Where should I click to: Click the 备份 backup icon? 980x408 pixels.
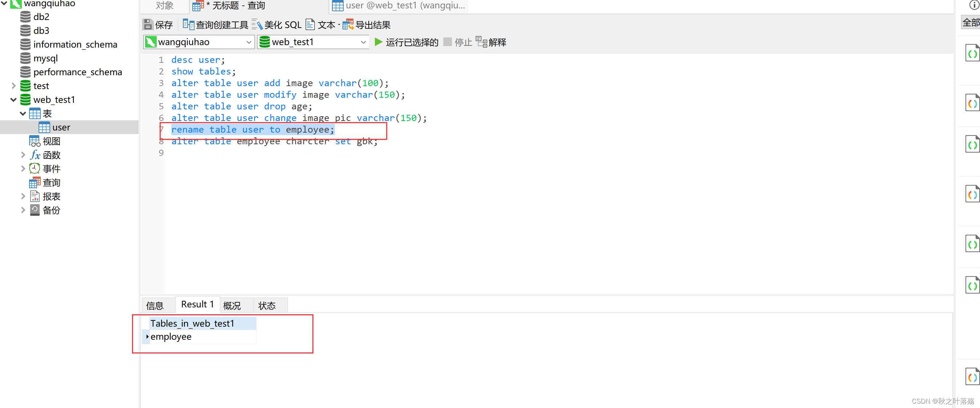click(x=35, y=210)
